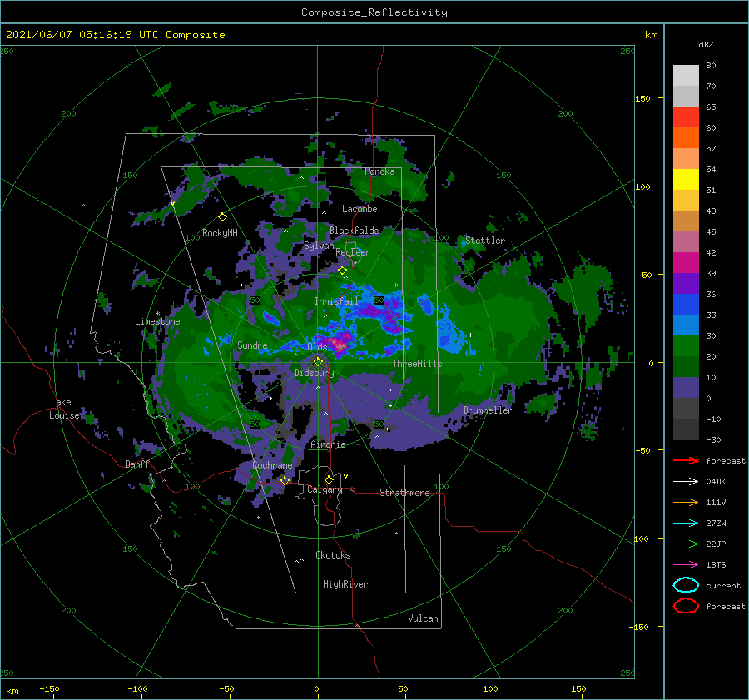Click the Olds label
The height and width of the screenshot is (700, 749).
pos(317,347)
